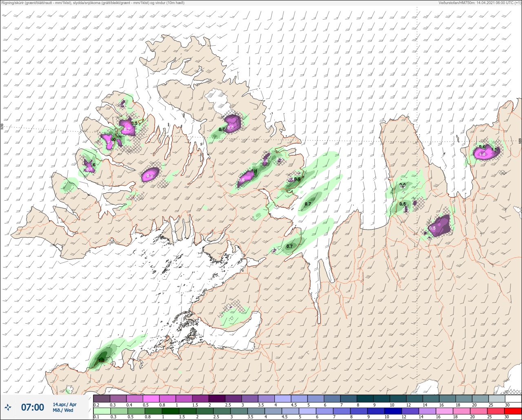Pick the dusky plum first swatch, upper legend

[102, 398]
